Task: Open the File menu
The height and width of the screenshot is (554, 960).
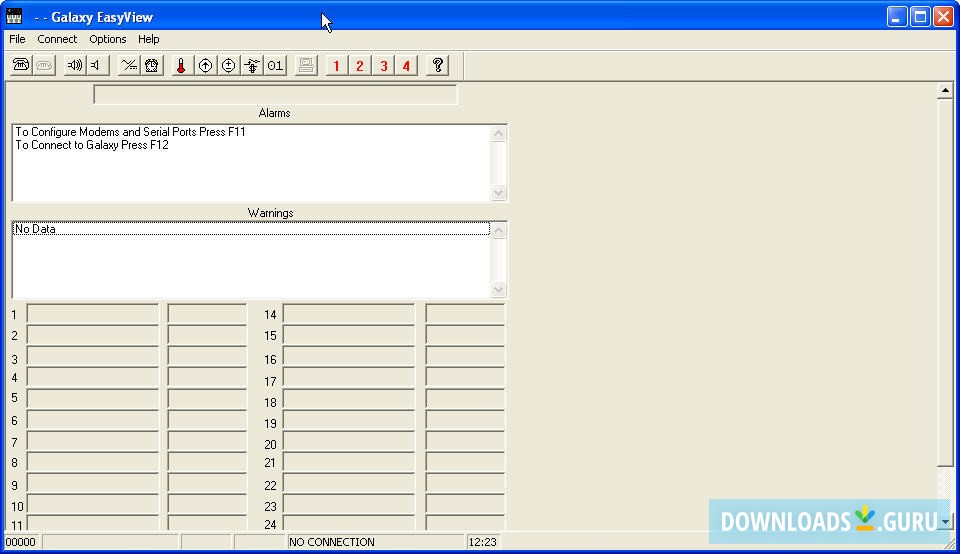Action: click(17, 39)
